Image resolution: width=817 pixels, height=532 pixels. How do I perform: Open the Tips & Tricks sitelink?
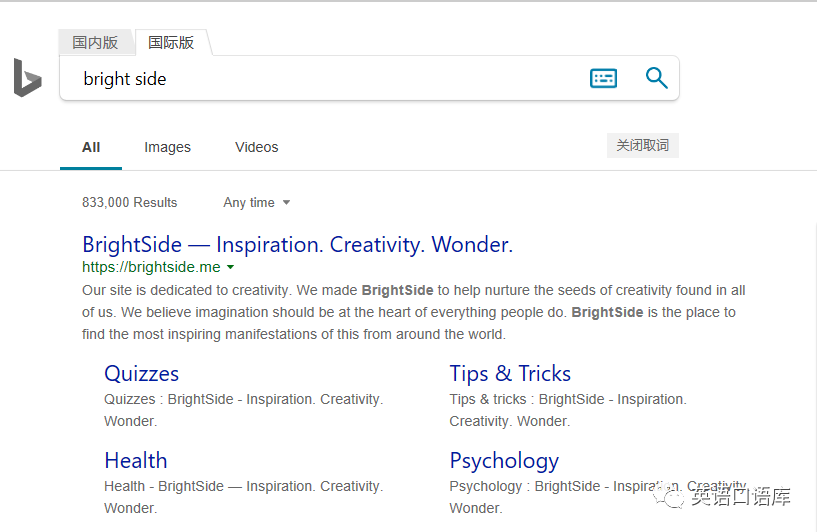[x=510, y=374]
